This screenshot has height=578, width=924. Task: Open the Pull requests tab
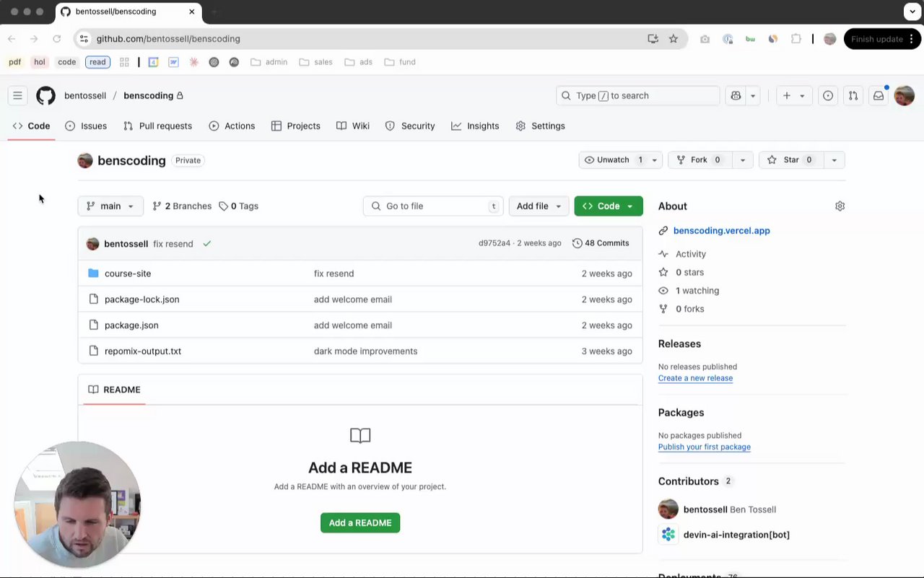[x=157, y=126]
